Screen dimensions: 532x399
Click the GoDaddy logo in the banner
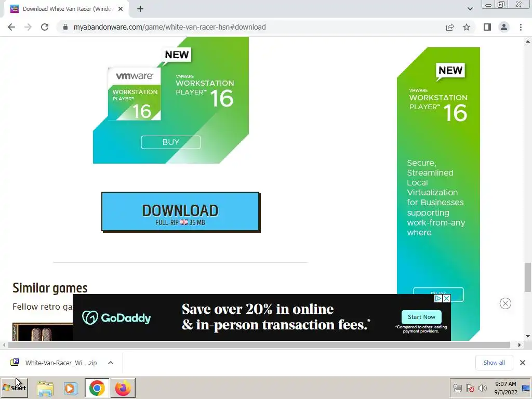pos(116,318)
